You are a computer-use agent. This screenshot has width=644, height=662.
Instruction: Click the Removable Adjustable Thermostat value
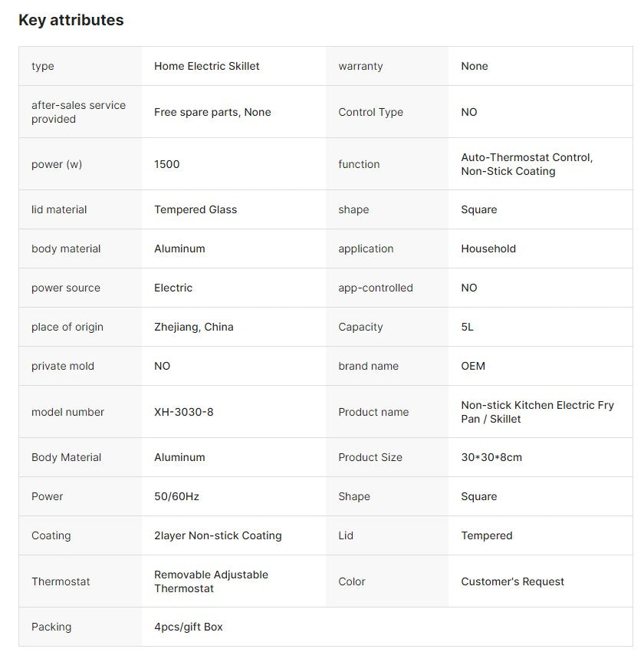[x=211, y=581]
